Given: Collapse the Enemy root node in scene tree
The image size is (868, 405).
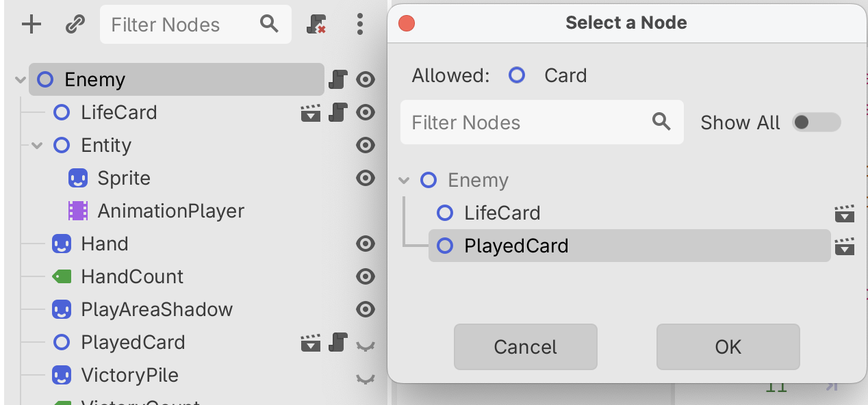Looking at the screenshot, I should pyautogui.click(x=19, y=80).
